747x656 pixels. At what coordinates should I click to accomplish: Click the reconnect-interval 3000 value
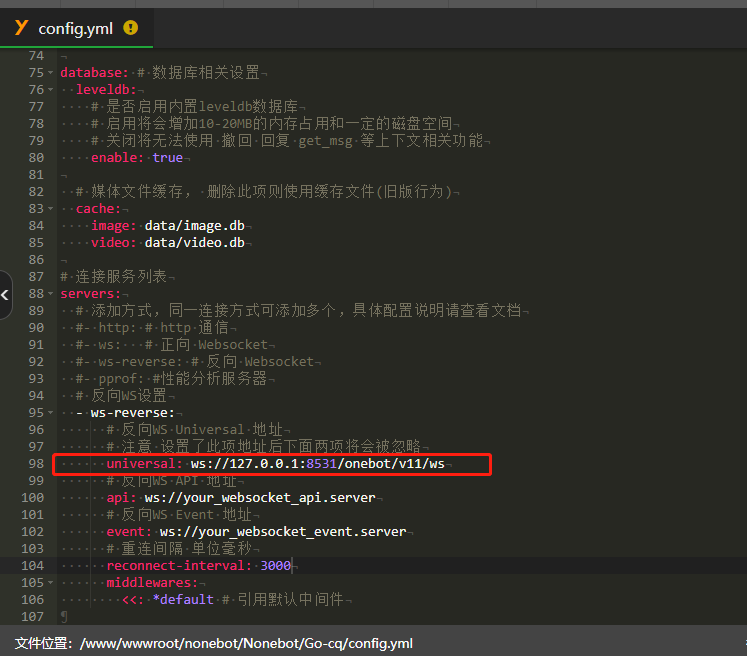275,566
